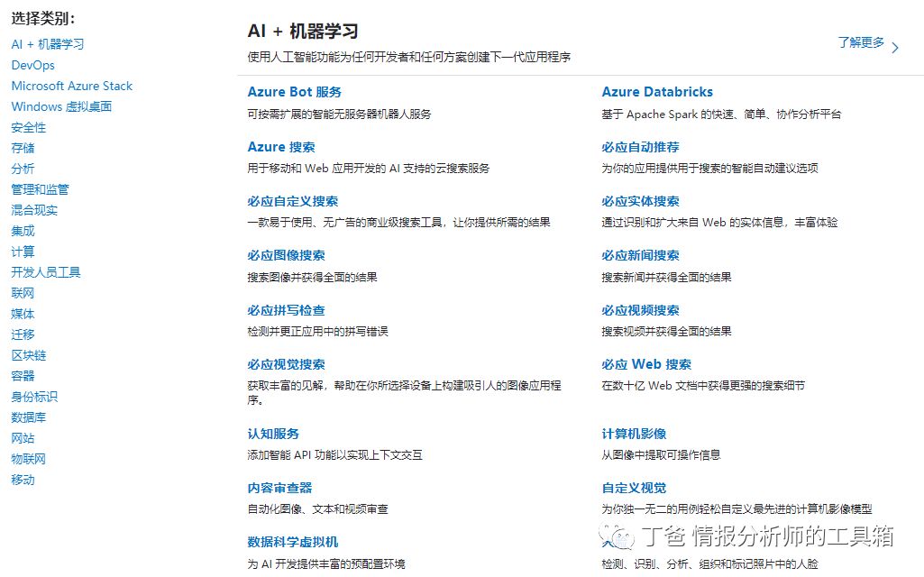924x577 pixels.
Task: Click 必应视觉搜索 heading link
Action: [287, 364]
